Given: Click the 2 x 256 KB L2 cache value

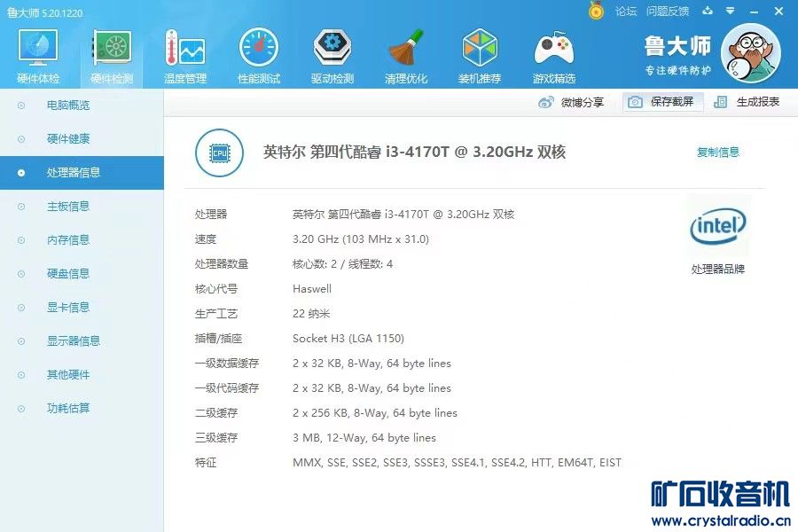Looking at the screenshot, I should tap(375, 413).
